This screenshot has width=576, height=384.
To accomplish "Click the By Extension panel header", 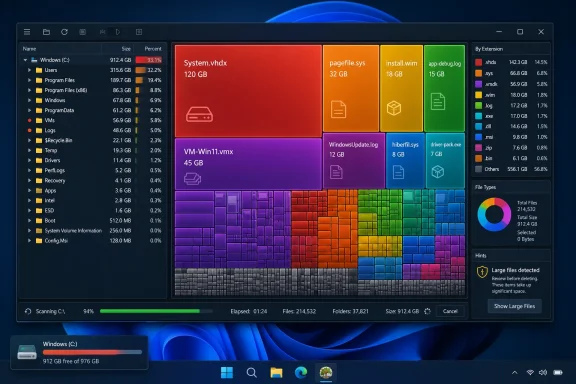I will click(489, 49).
